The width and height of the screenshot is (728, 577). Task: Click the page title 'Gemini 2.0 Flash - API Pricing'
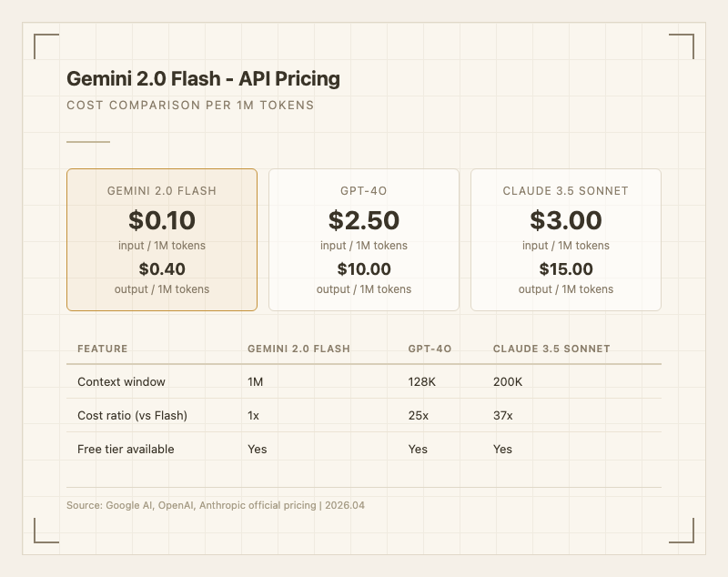tap(203, 79)
